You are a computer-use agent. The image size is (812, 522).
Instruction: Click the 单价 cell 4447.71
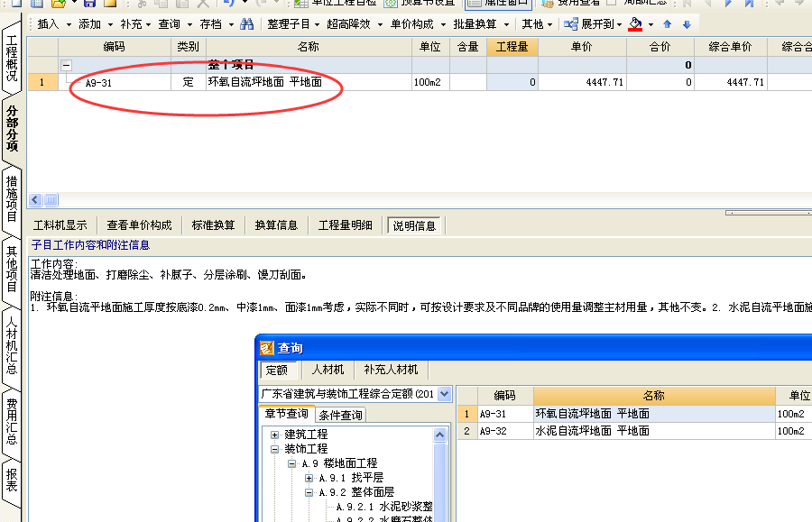point(582,82)
